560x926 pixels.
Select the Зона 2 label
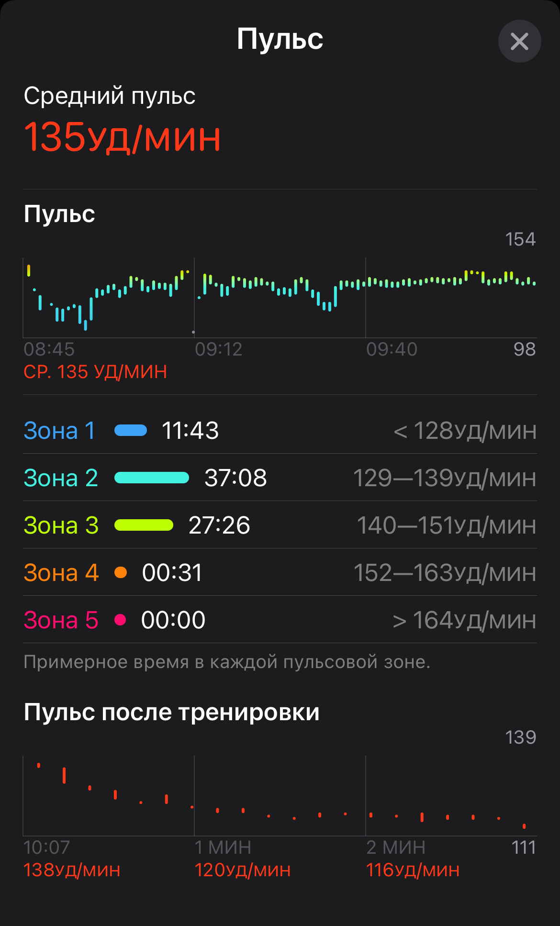(61, 478)
